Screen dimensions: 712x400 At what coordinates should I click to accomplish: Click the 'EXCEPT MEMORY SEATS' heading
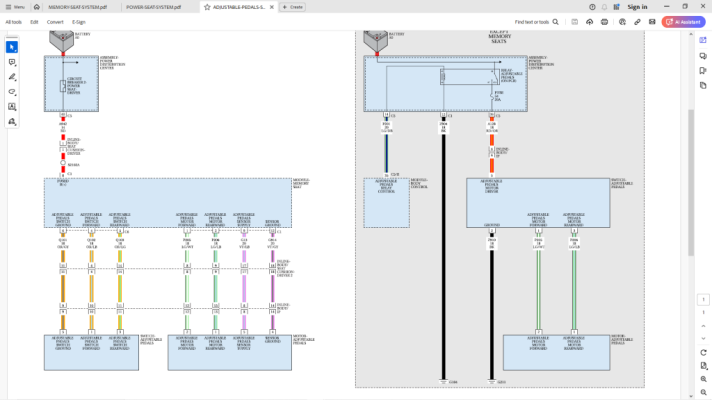pyautogui.click(x=499, y=36)
